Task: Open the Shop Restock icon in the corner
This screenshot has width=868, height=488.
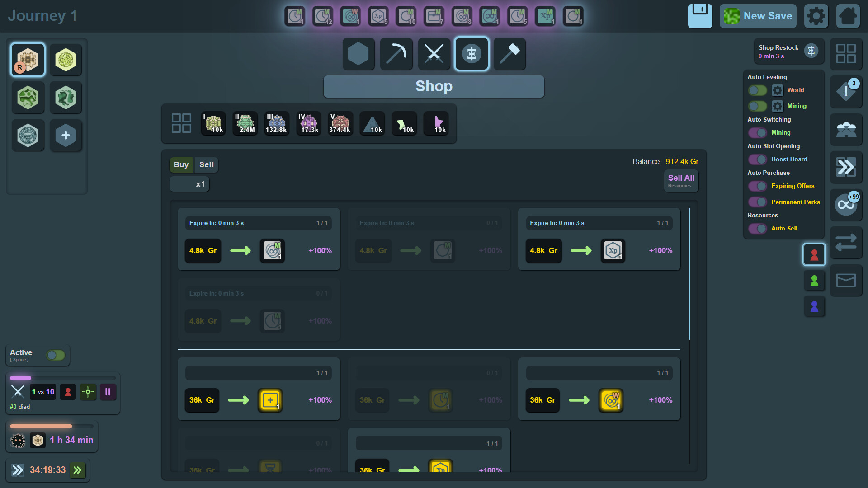Action: (812, 51)
